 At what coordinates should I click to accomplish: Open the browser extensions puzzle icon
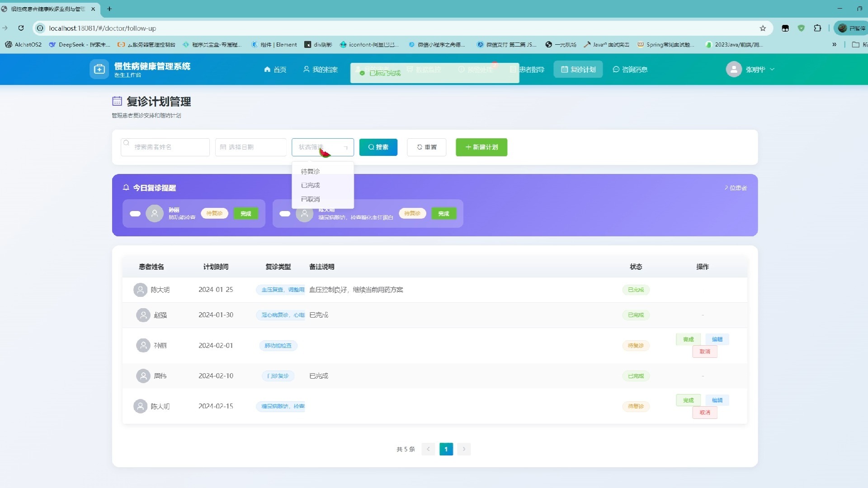click(817, 28)
